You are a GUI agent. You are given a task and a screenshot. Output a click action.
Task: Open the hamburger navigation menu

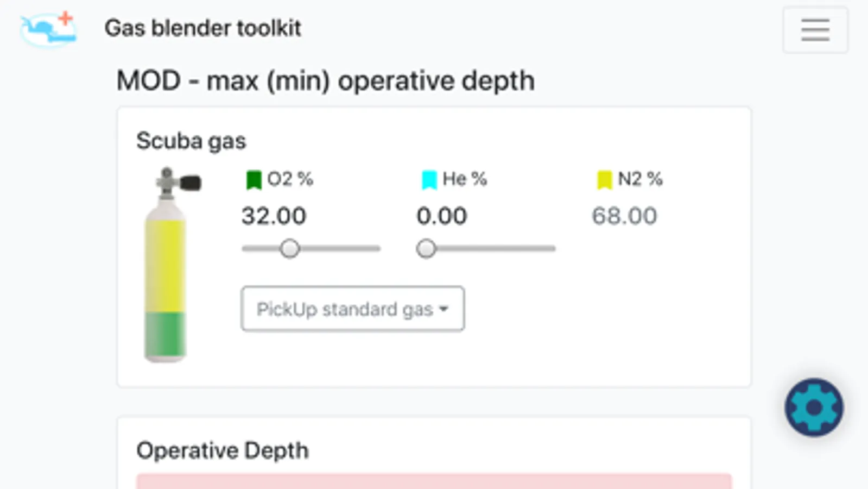point(815,30)
